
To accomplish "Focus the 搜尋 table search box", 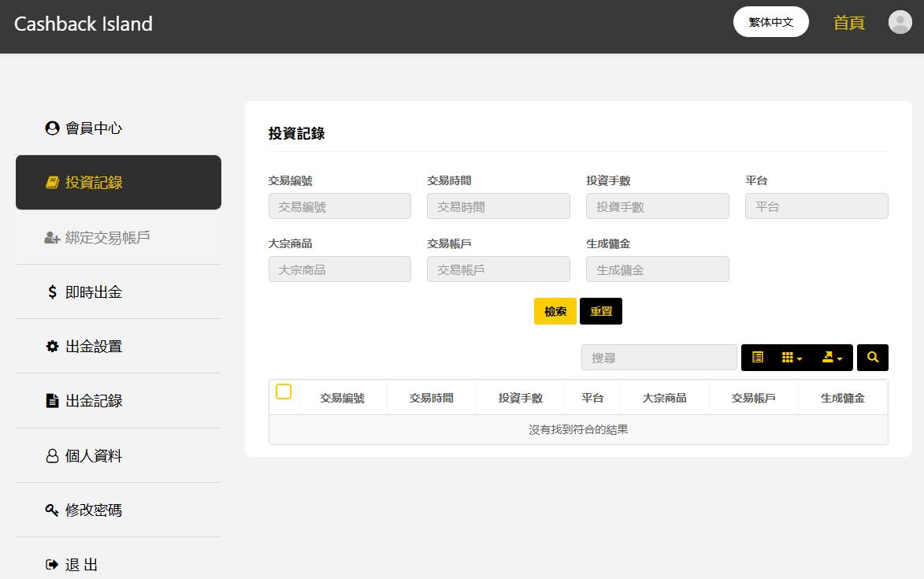I will pos(659,358).
